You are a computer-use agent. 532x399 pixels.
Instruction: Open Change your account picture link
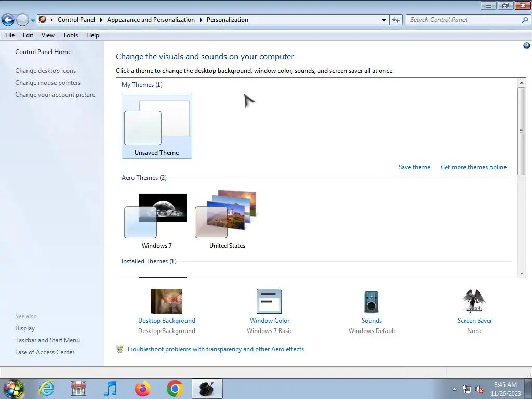click(x=55, y=95)
